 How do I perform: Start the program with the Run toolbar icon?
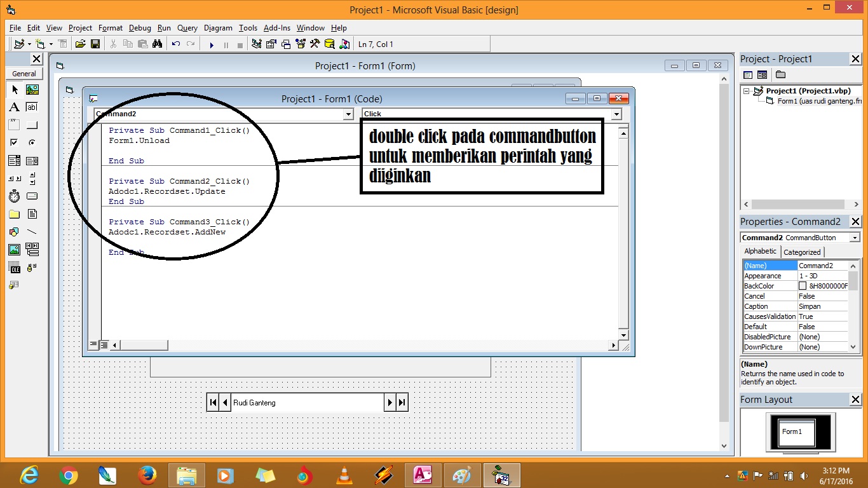point(211,43)
